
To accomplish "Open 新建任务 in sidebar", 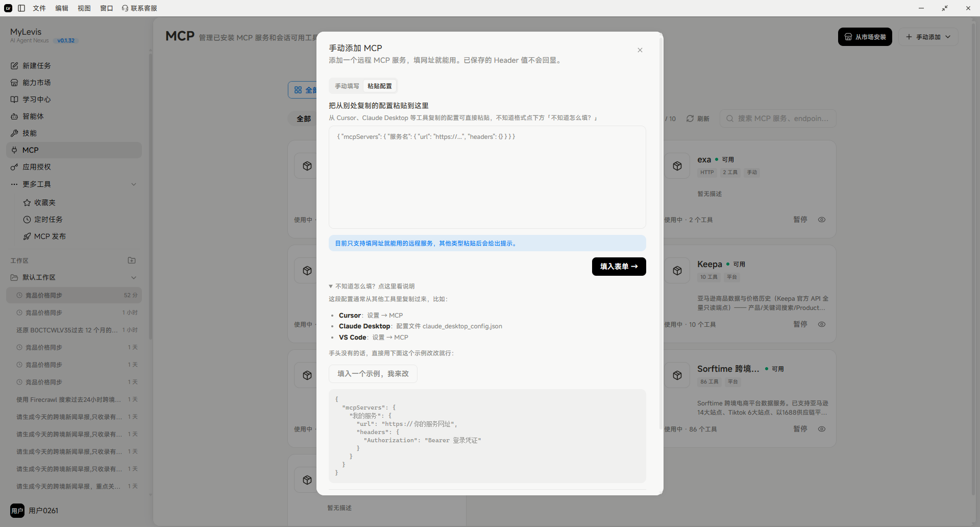I will [x=74, y=65].
